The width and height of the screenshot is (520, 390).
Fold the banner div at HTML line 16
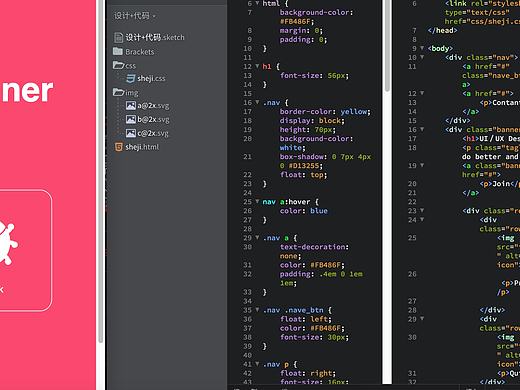click(422, 129)
